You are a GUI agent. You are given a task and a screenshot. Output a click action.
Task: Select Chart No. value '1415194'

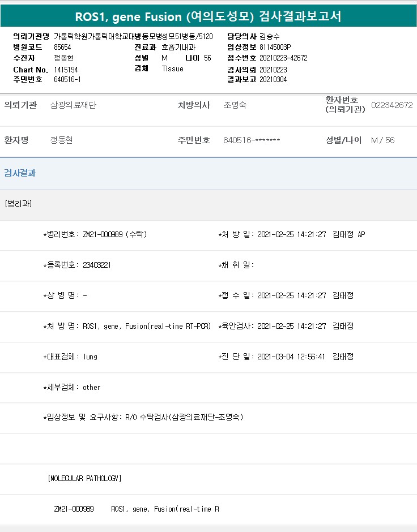point(66,70)
